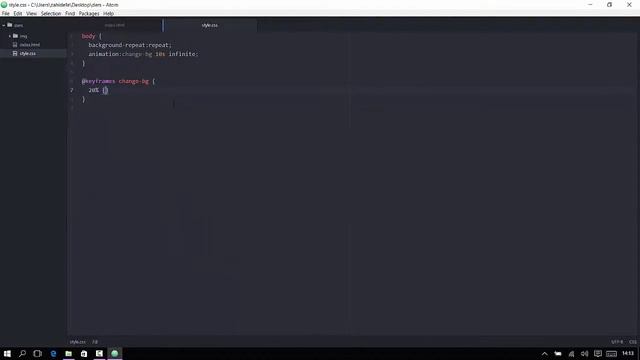Screen dimensions: 640x360
Task: Click the volume tray icon
Action: 584,354
